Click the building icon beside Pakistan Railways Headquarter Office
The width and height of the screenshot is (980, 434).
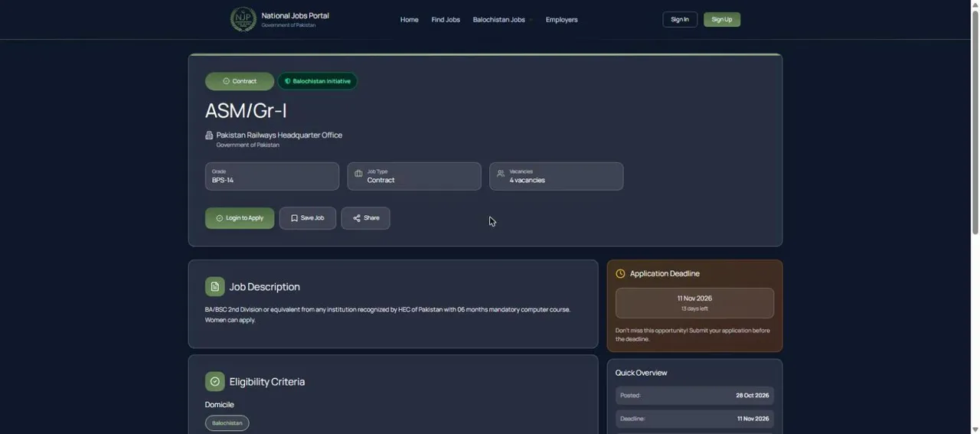pos(209,135)
